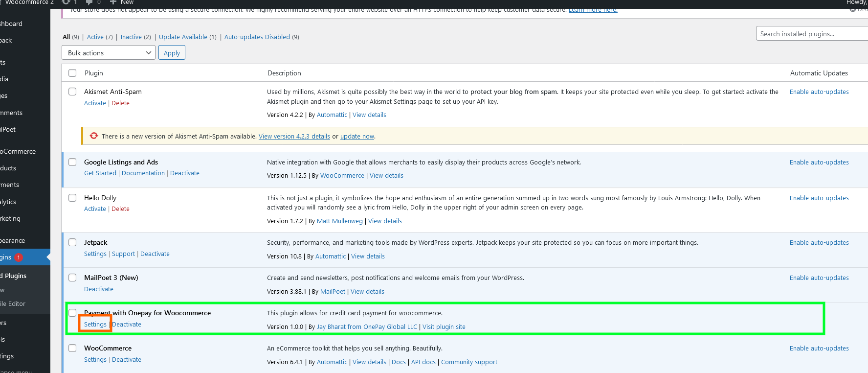Open comments bubble icon in admin bar
The height and width of the screenshot is (373, 868).
click(x=89, y=2)
